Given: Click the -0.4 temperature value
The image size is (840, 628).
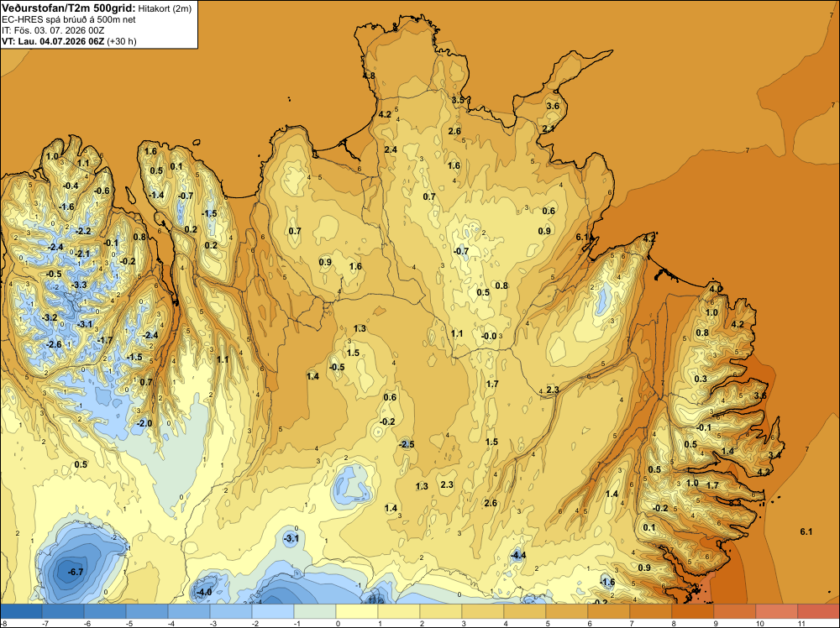Looking at the screenshot, I should (x=71, y=186).
